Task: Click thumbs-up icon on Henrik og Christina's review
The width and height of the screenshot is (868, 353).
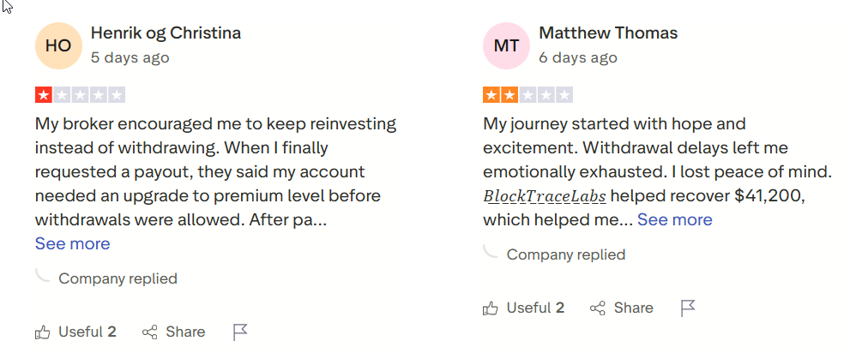Action: coord(43,332)
